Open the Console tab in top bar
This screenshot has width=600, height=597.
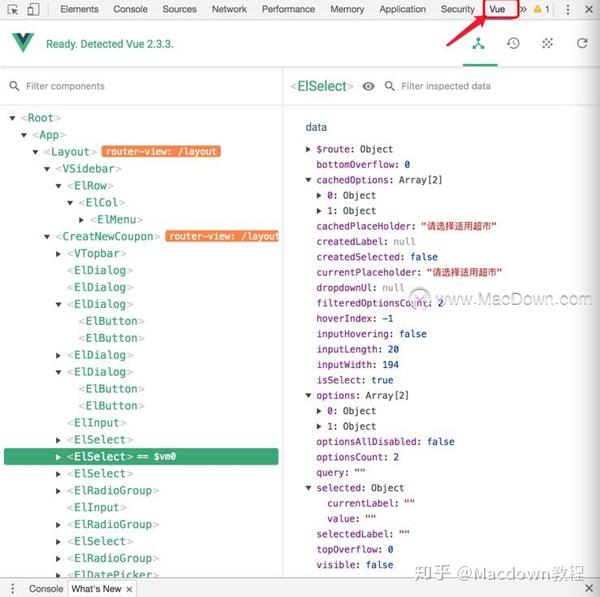click(130, 9)
